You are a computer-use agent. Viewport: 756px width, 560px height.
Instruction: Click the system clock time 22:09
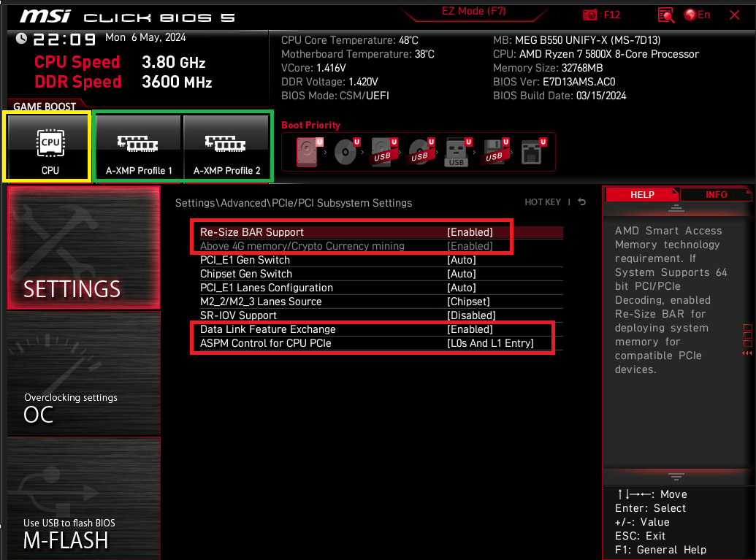tap(64, 39)
